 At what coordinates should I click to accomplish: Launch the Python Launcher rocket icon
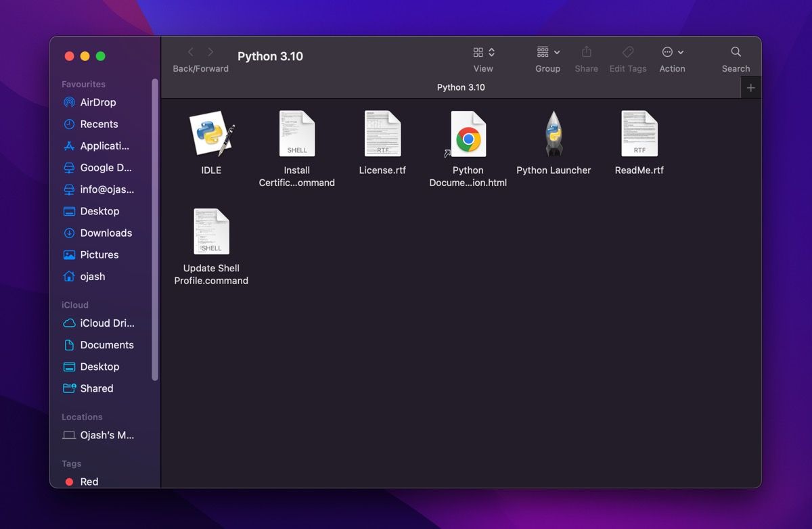pos(554,133)
